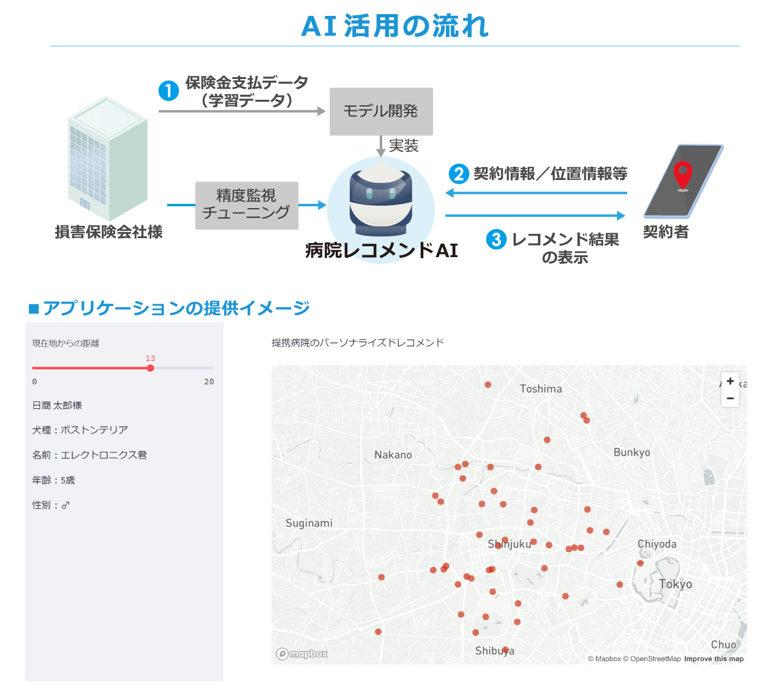
Task: Click the mapbox logo on the map
Action: (302, 654)
